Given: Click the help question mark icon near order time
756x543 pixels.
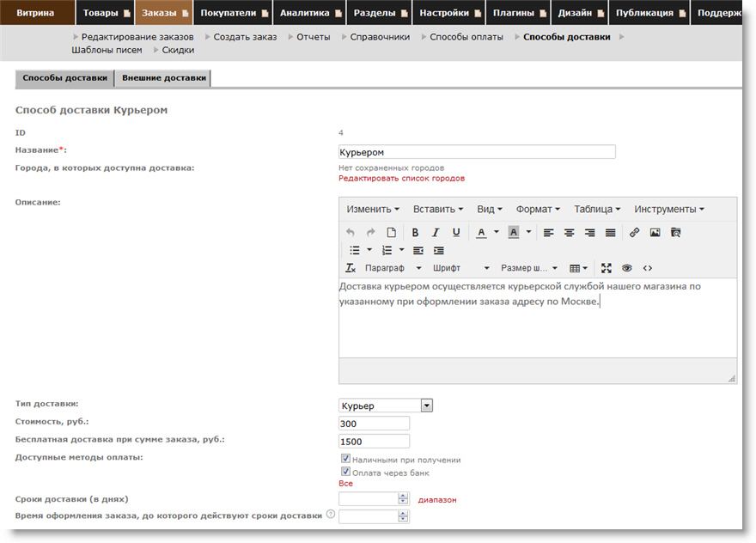Looking at the screenshot, I should coord(330,514).
